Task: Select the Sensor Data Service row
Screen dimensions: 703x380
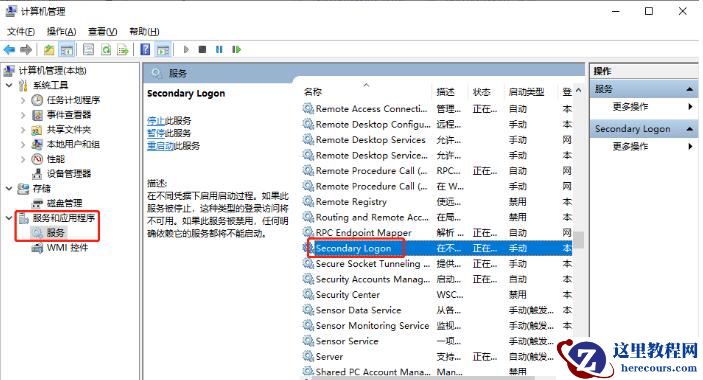Action: [x=437, y=310]
